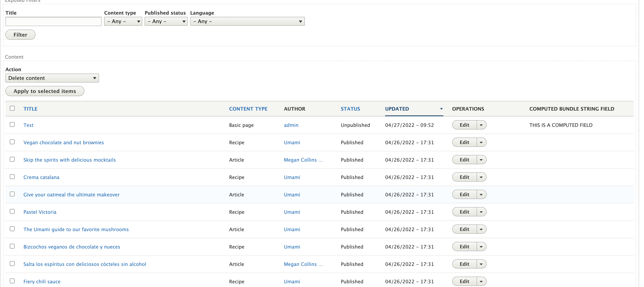Open the Published status filter dropdown
644x287 pixels.
tap(166, 21)
